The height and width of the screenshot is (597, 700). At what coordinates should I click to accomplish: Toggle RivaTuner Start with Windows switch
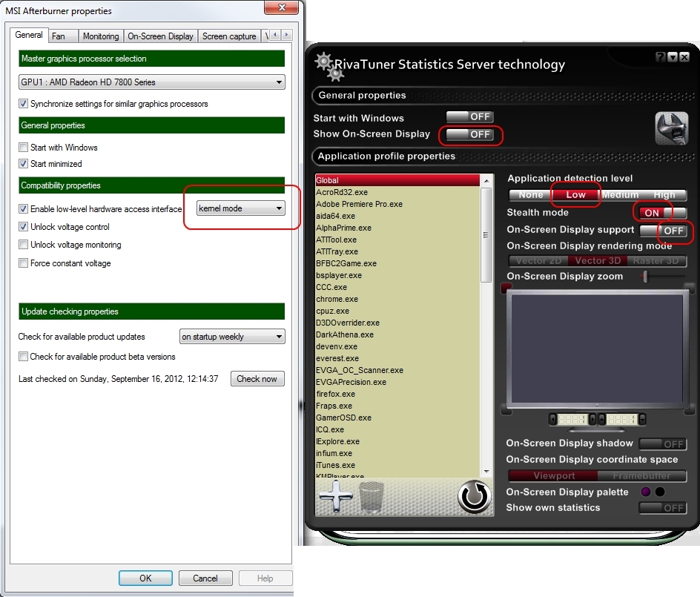click(469, 117)
